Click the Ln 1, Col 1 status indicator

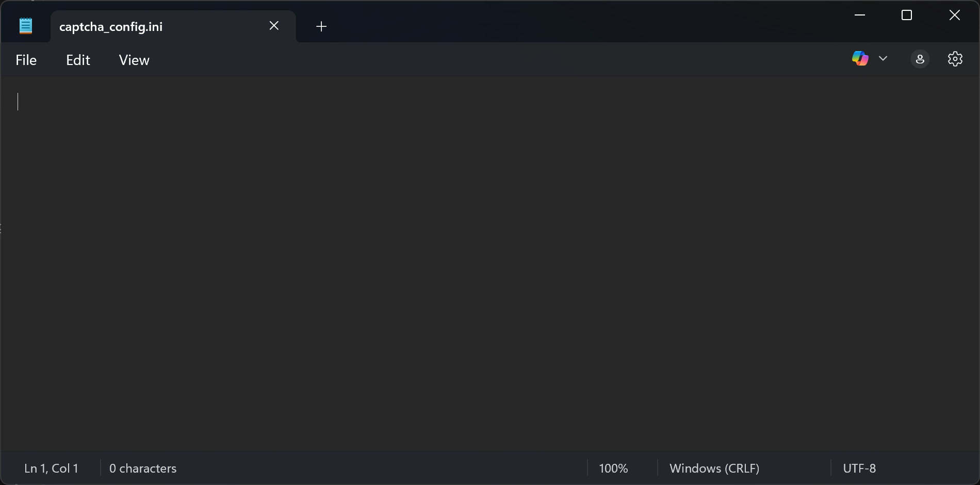[51, 468]
